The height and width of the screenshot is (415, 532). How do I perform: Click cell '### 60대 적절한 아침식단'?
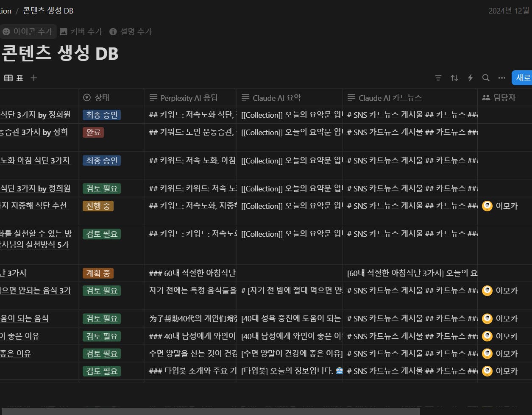(x=191, y=273)
